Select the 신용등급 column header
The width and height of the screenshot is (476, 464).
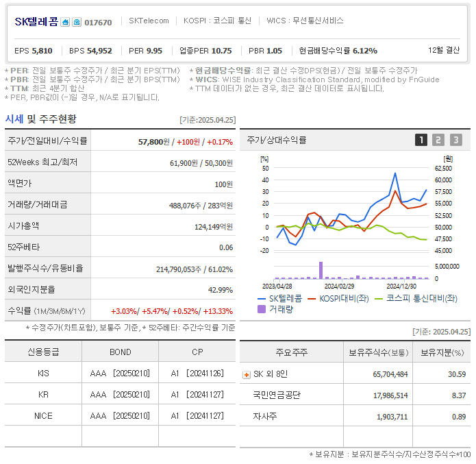[43, 352]
